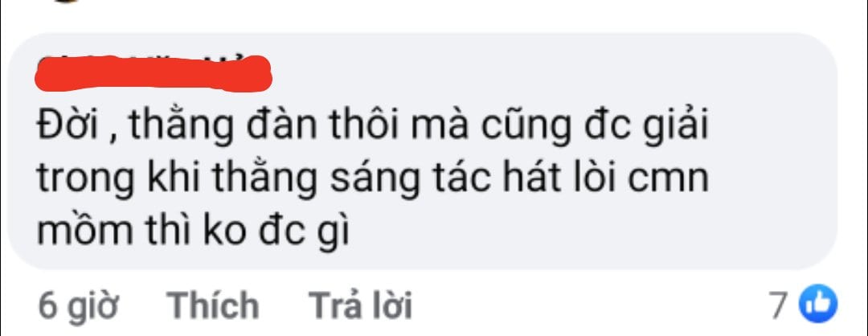Click the line starting with trong khi thằng
Screen dimensions: 868x336
(372, 181)
